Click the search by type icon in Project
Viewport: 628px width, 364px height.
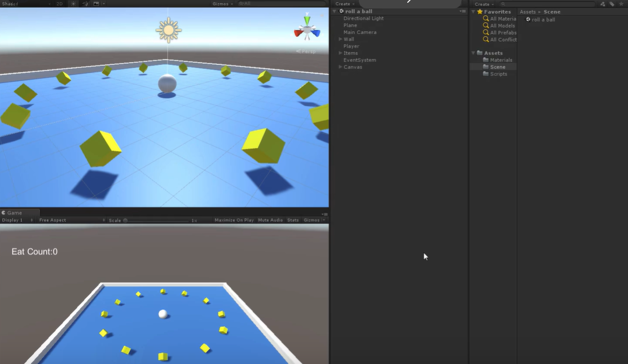[603, 4]
